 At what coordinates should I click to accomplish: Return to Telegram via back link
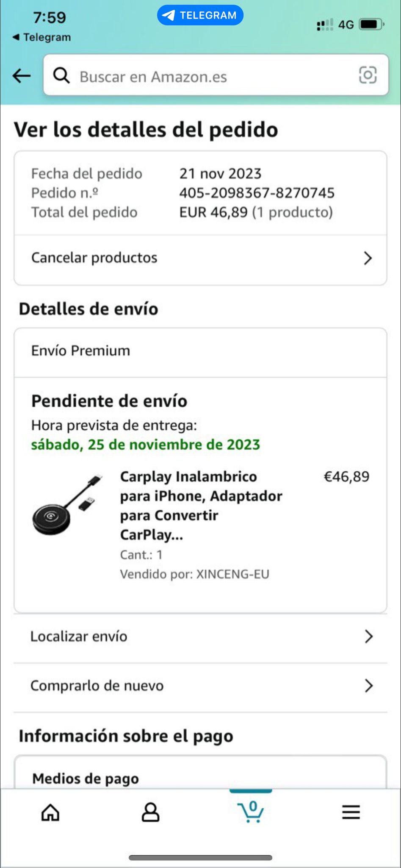[x=41, y=37]
